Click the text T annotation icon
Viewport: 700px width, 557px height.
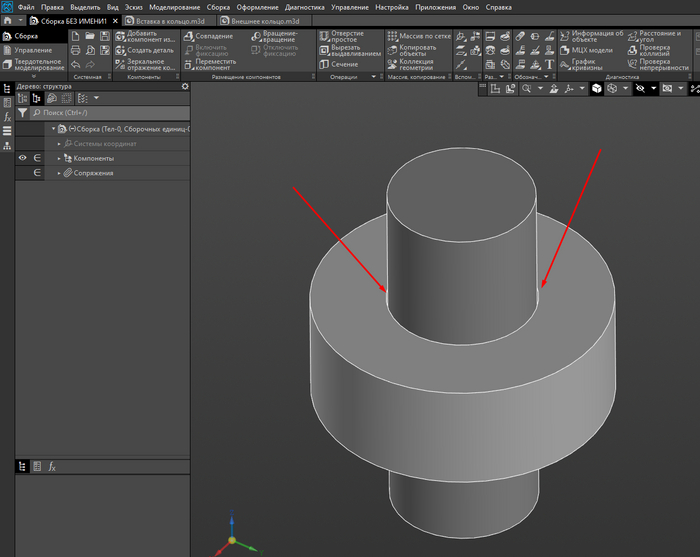click(x=550, y=65)
